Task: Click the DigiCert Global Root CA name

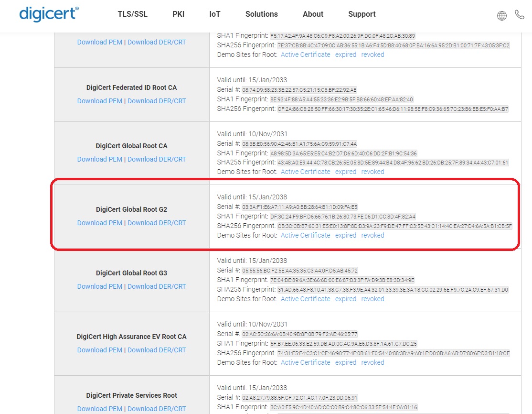Action: (132, 146)
